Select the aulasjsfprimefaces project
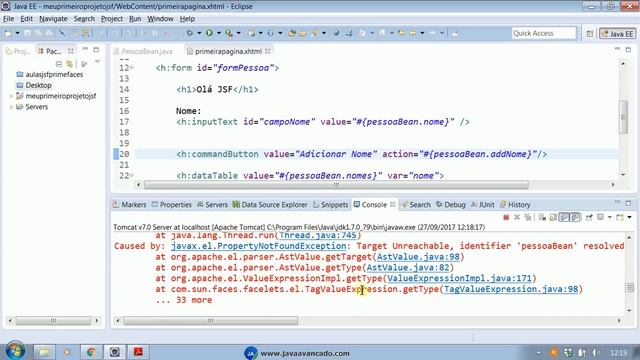The width and height of the screenshot is (640, 360). click(x=49, y=74)
